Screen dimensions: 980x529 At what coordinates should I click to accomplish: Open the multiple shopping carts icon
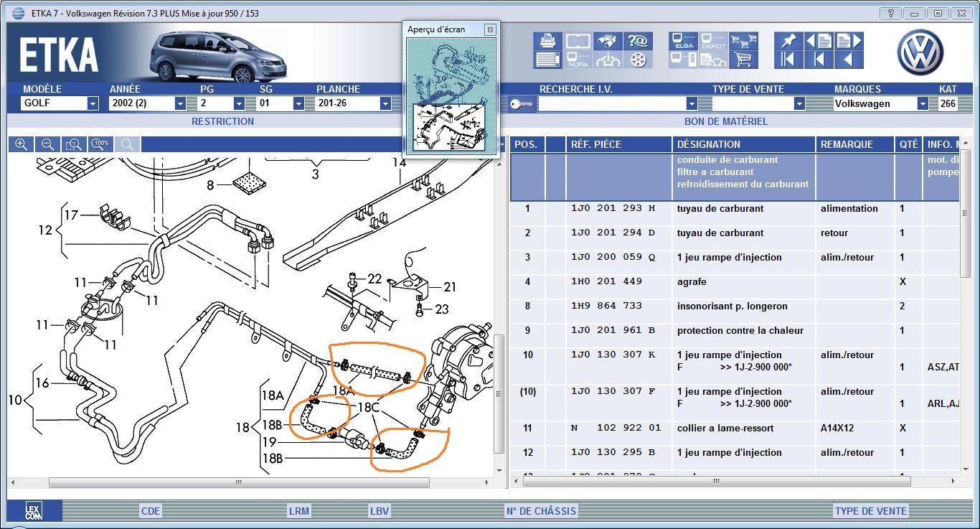[x=744, y=41]
